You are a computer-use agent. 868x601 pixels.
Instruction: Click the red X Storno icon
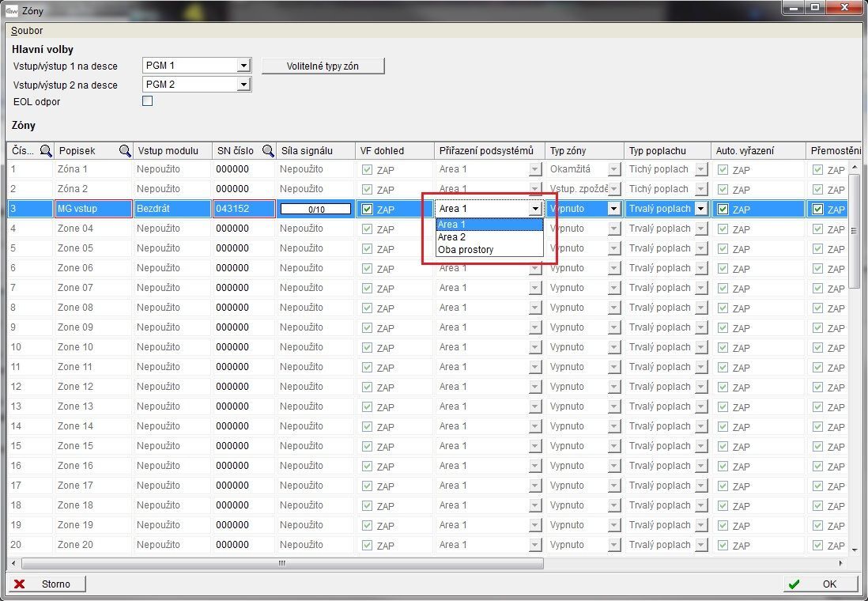(20, 584)
